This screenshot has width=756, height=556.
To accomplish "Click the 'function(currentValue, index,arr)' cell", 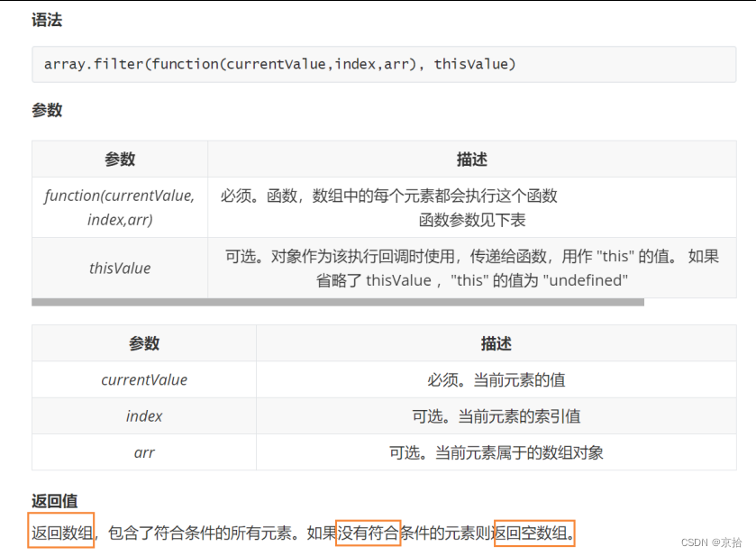I will click(x=120, y=207).
